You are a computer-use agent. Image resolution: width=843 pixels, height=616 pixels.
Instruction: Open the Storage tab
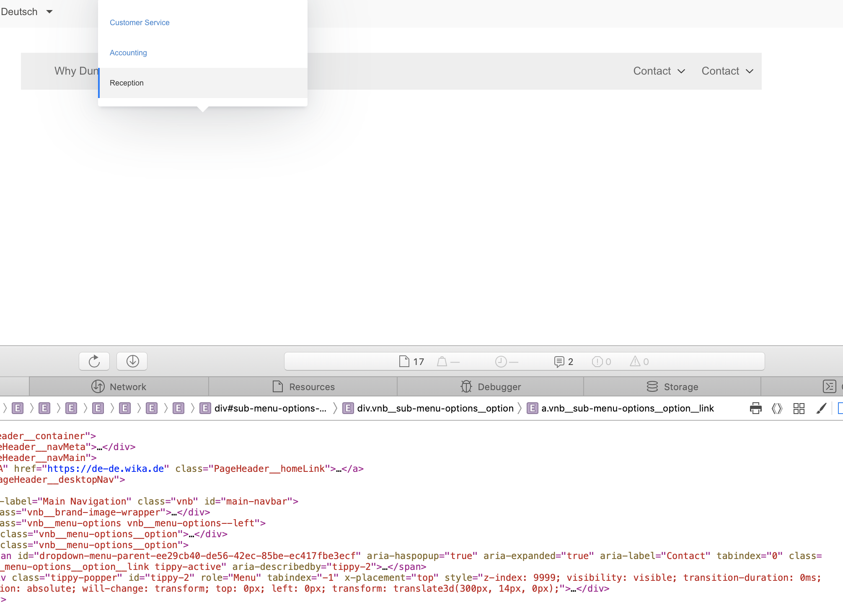click(x=672, y=386)
